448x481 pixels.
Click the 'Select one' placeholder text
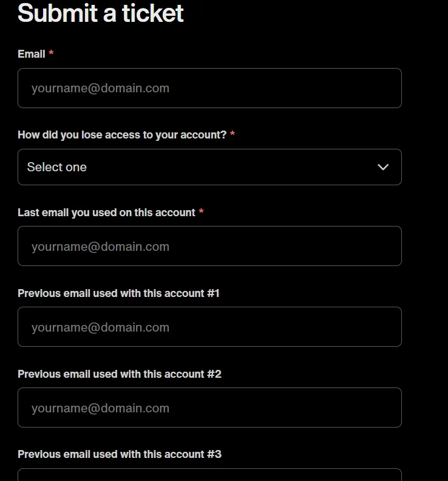(57, 167)
